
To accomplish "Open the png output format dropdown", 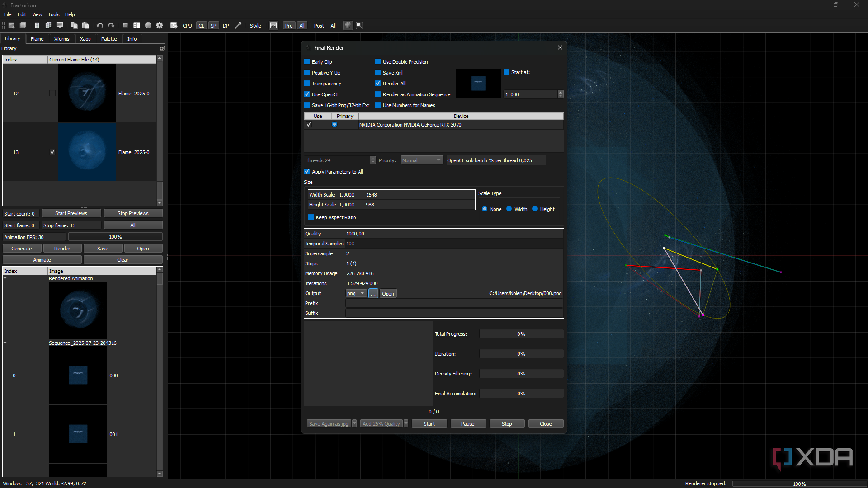I will click(356, 294).
